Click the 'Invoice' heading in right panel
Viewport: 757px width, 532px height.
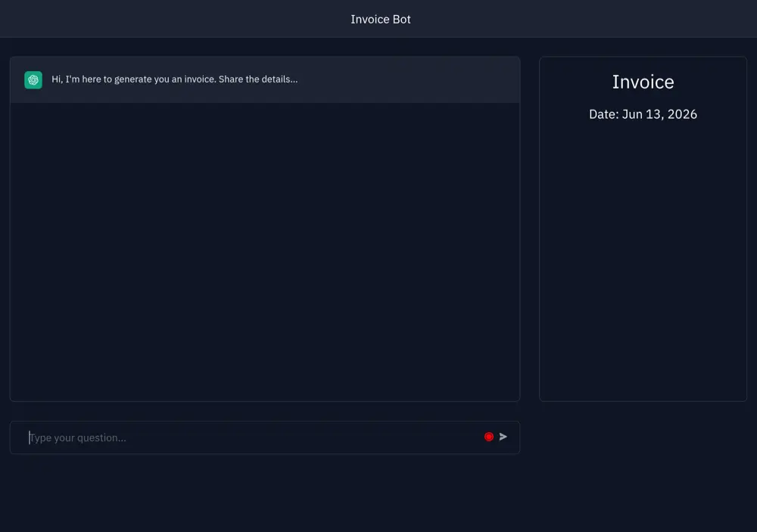pos(643,82)
